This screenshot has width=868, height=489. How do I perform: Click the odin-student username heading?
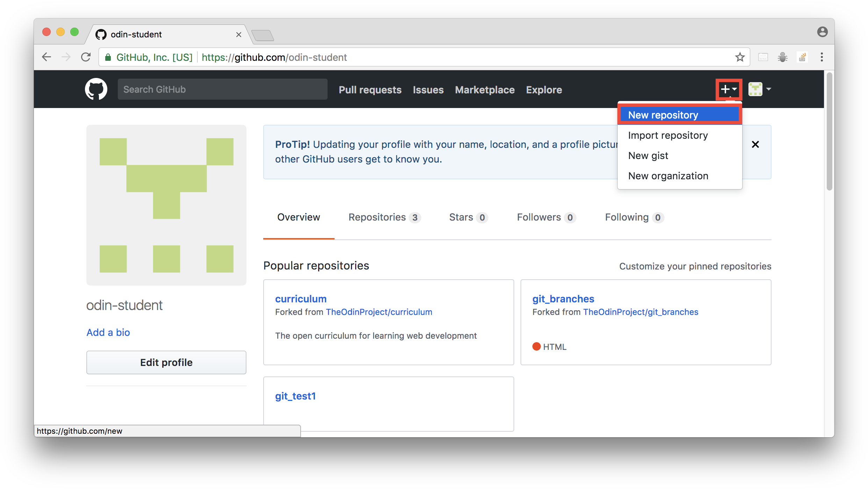pos(124,305)
